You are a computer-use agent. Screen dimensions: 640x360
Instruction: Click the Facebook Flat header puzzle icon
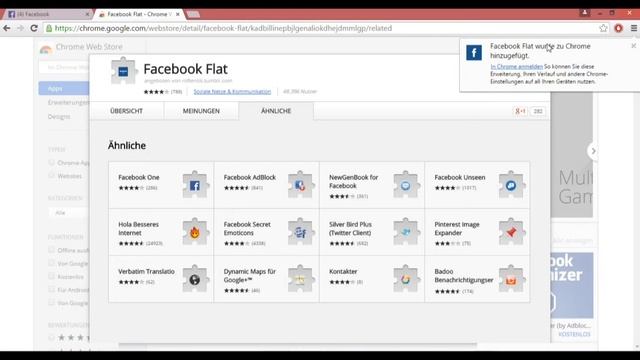[124, 71]
